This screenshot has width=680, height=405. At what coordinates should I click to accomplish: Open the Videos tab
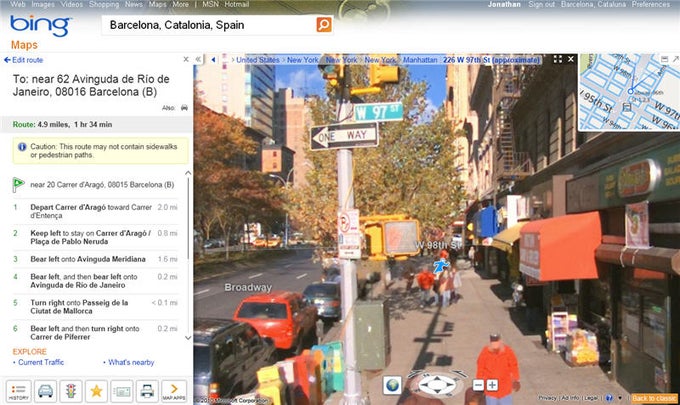coord(72,4)
